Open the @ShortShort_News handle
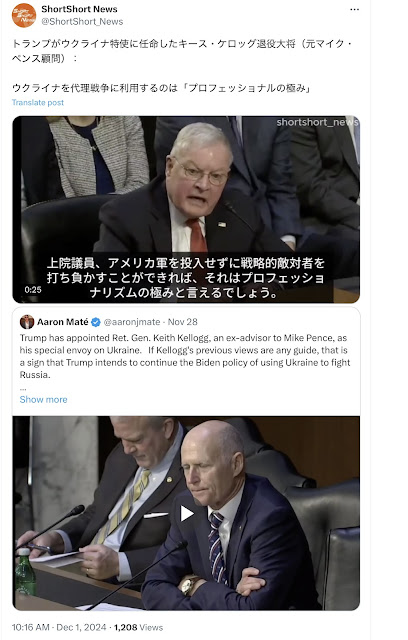Viewport: 408px width, 640px height. coord(82,22)
